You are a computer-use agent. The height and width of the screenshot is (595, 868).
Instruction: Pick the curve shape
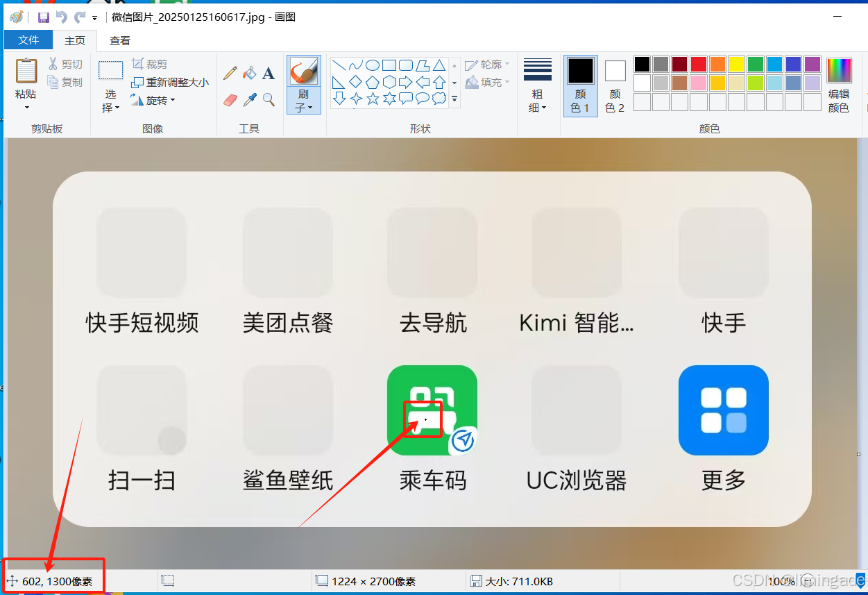pyautogui.click(x=356, y=66)
